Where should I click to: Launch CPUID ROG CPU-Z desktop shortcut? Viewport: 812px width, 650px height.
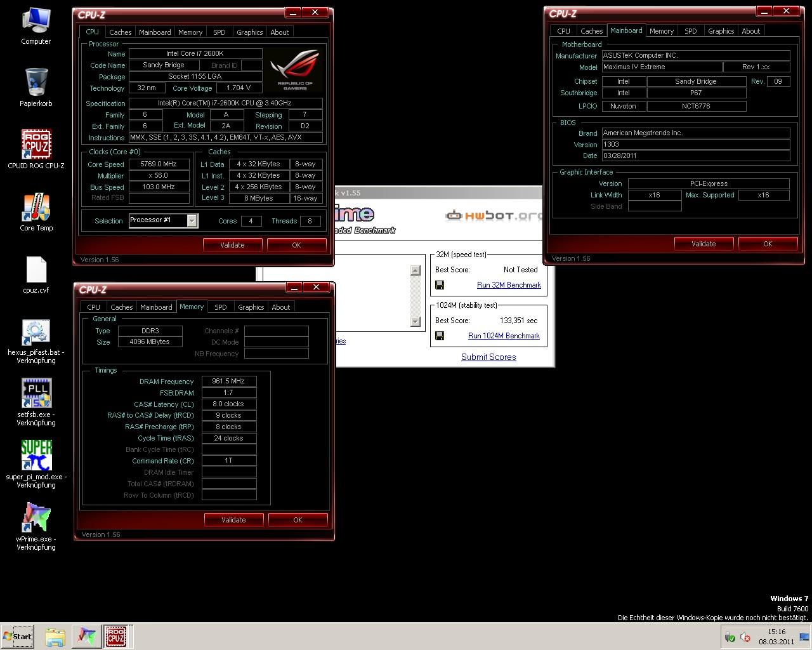pos(36,150)
